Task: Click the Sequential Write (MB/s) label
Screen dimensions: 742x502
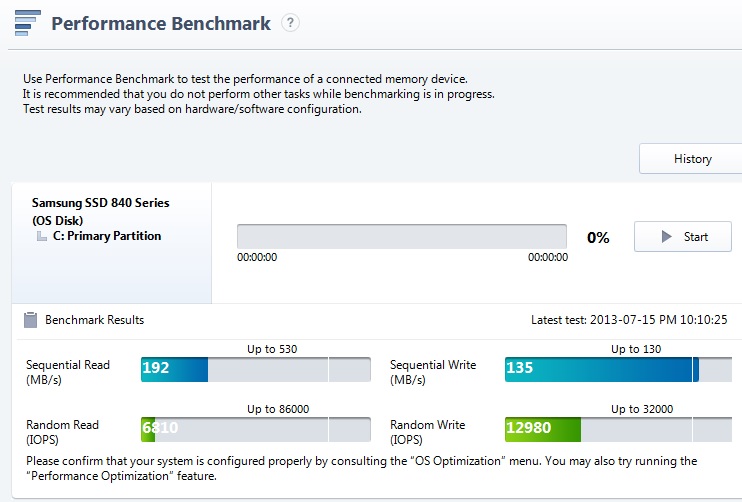Action: point(433,372)
